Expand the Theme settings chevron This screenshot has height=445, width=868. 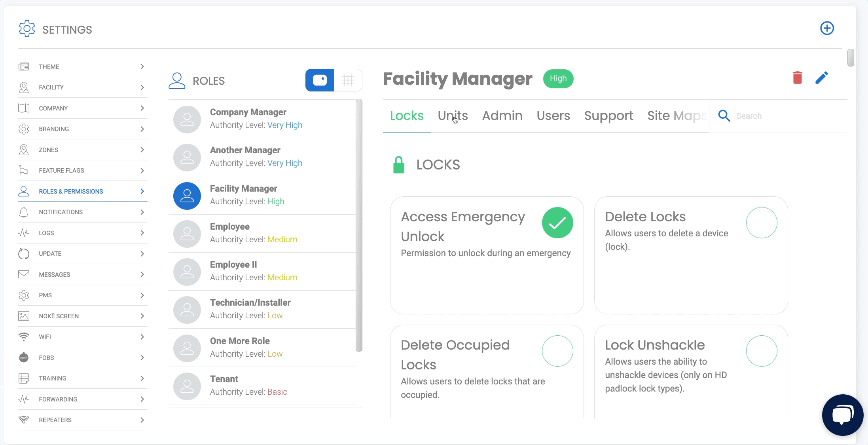[142, 67]
